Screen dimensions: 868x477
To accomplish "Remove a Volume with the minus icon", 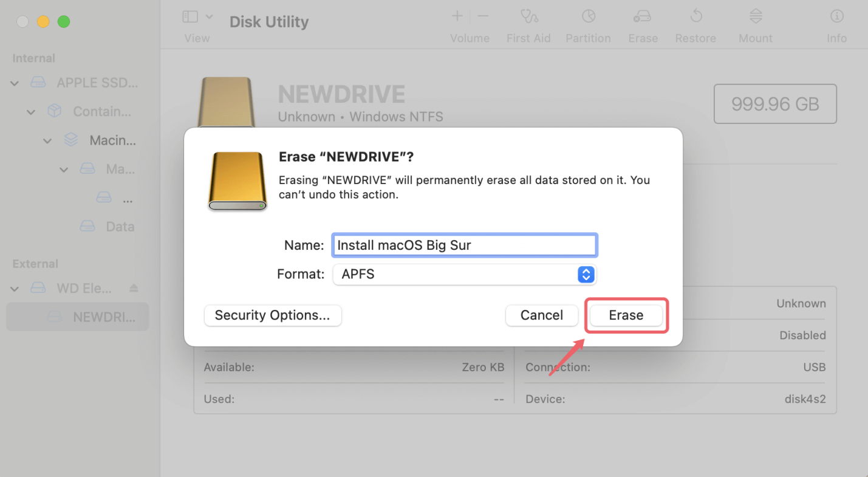I will tap(482, 16).
